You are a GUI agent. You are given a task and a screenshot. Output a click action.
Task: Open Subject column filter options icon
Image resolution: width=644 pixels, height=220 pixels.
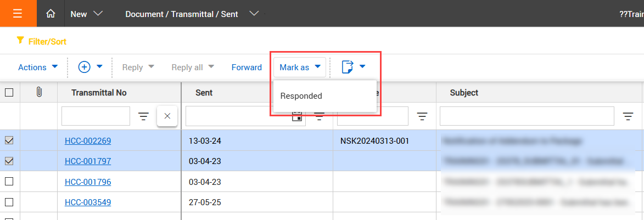point(628,116)
